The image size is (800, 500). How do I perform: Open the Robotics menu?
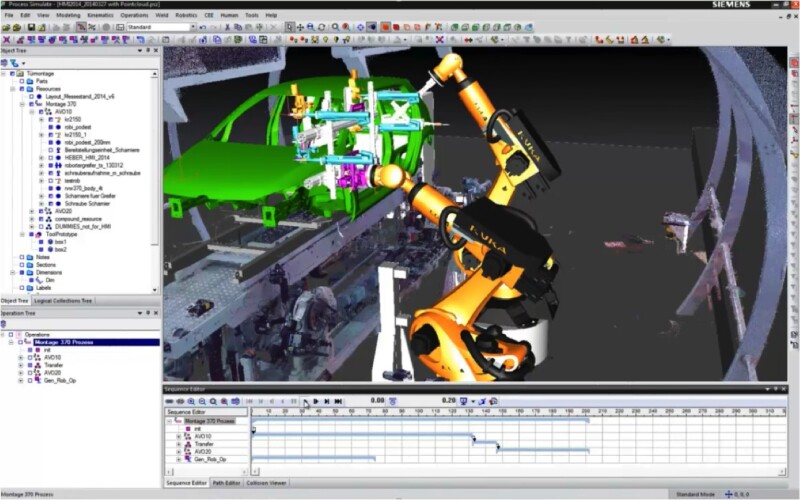[x=186, y=15]
